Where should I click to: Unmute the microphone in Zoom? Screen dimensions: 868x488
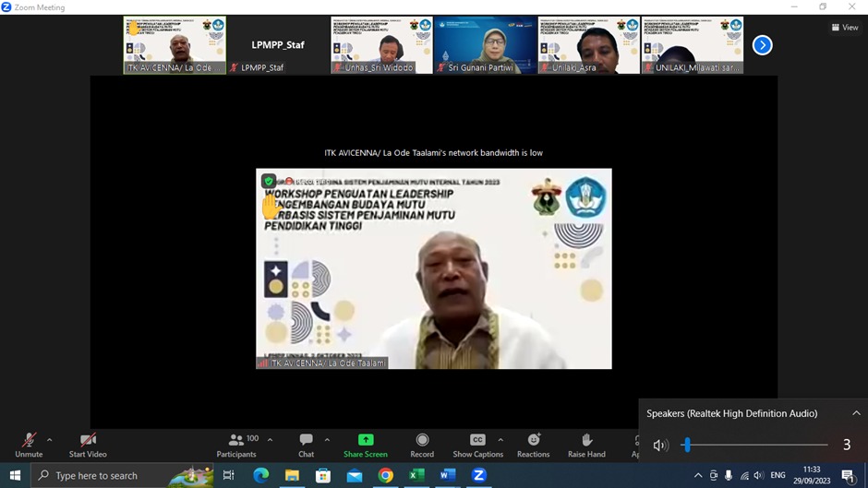click(x=29, y=441)
